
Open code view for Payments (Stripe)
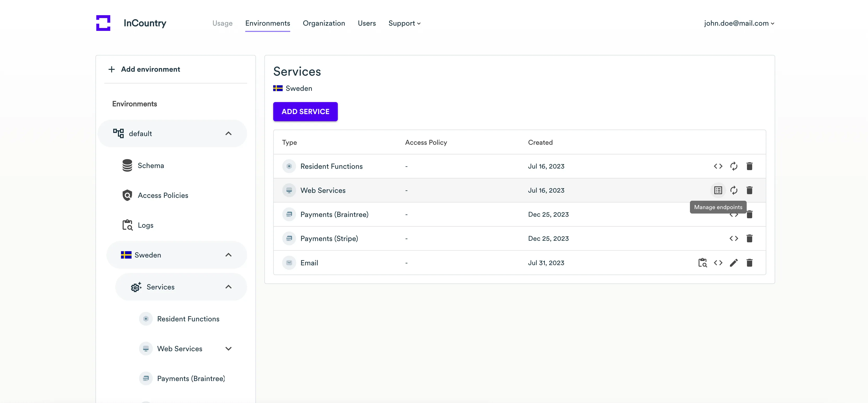coord(734,238)
